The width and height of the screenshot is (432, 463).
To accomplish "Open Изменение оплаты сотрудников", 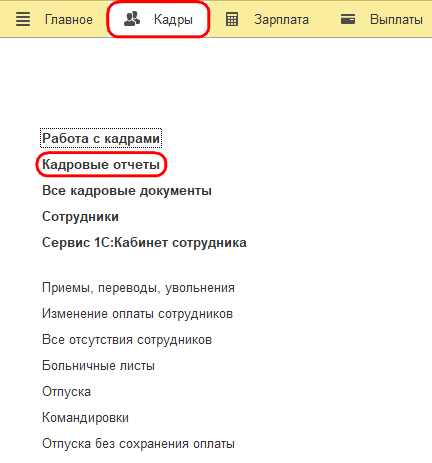I will coord(137,314).
